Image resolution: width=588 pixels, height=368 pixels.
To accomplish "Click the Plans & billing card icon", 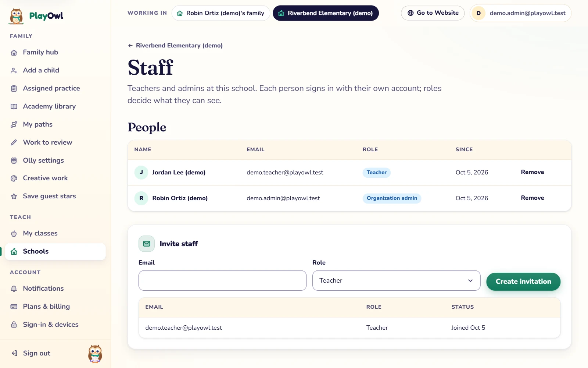I will (x=14, y=307).
